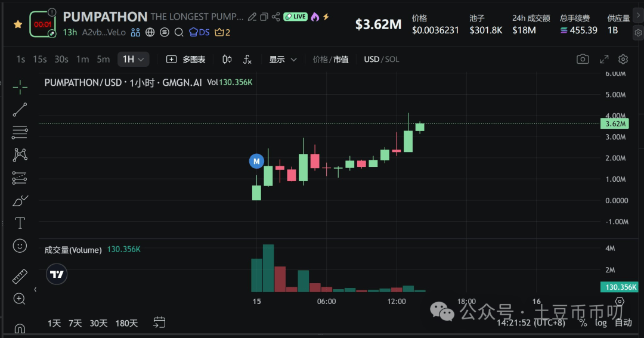The width and height of the screenshot is (644, 338).
Task: Select the trend line drawing tool
Action: (x=20, y=110)
